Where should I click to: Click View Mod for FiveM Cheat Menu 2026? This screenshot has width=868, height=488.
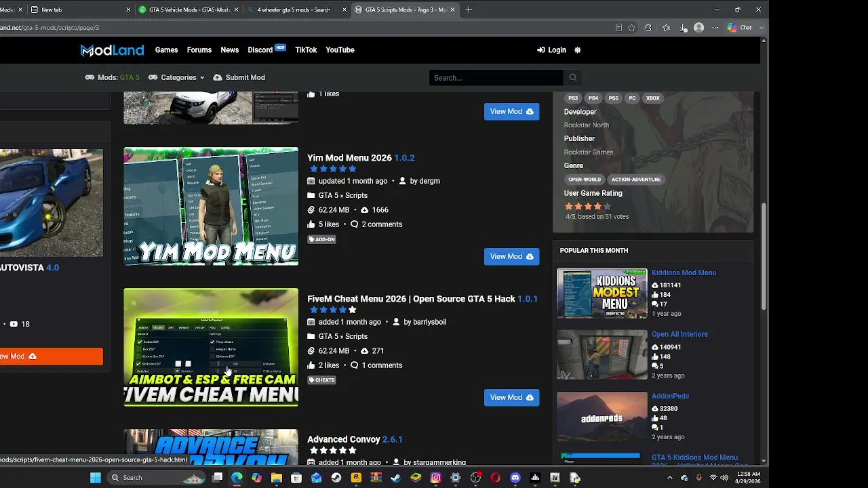[512, 397]
